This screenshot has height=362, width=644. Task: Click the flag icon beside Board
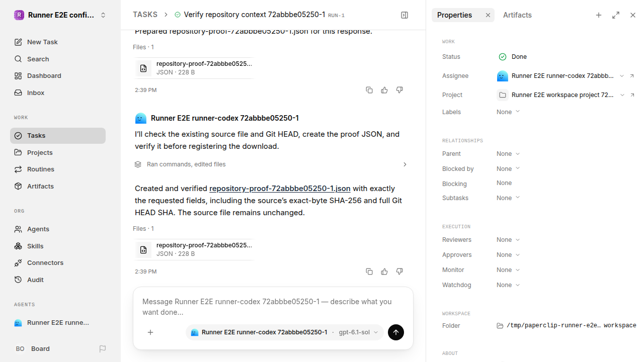(x=103, y=348)
